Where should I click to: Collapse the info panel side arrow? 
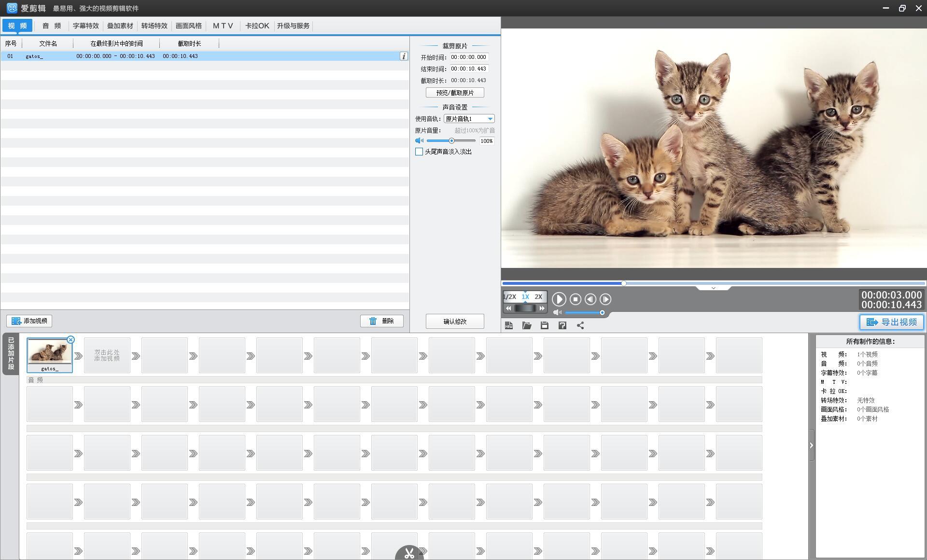point(811,445)
